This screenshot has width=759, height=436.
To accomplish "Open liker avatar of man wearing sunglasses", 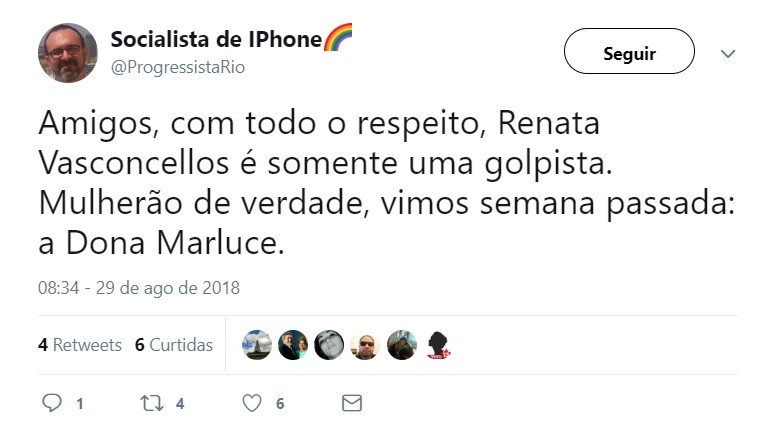I will [x=365, y=345].
